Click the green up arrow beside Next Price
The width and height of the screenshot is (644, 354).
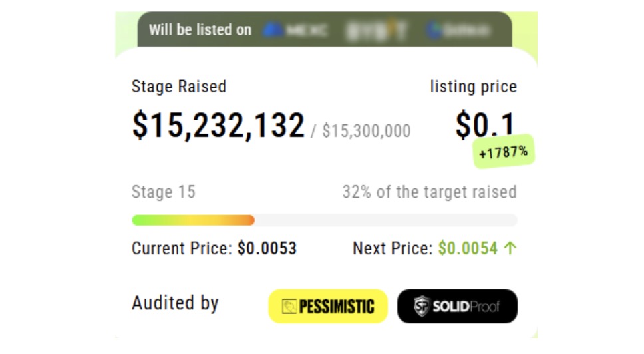coord(510,248)
